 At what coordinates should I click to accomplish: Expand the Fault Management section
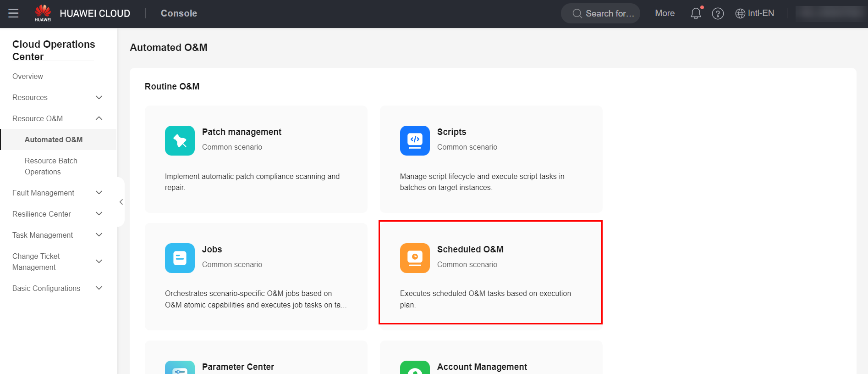pyautogui.click(x=99, y=193)
